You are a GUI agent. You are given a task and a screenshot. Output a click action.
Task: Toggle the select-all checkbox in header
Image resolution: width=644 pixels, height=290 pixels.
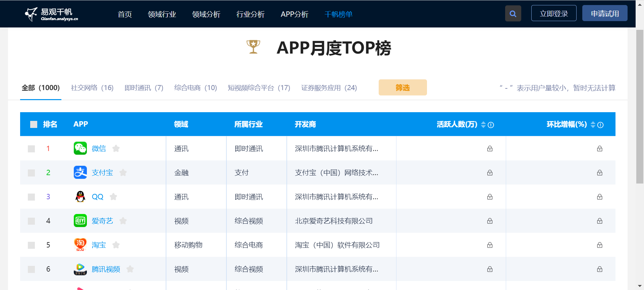[x=34, y=125]
